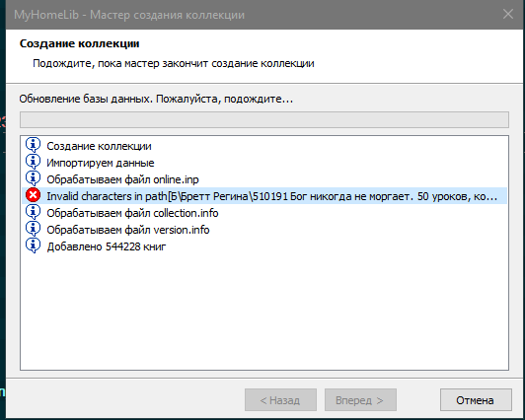Click the info icon next to version.info entry
The height and width of the screenshot is (420, 525).
point(34,229)
